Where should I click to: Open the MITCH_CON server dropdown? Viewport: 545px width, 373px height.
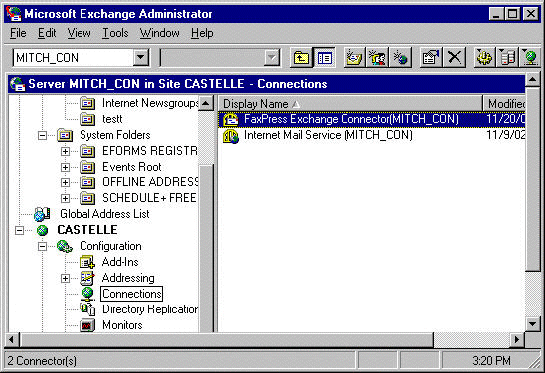click(141, 58)
